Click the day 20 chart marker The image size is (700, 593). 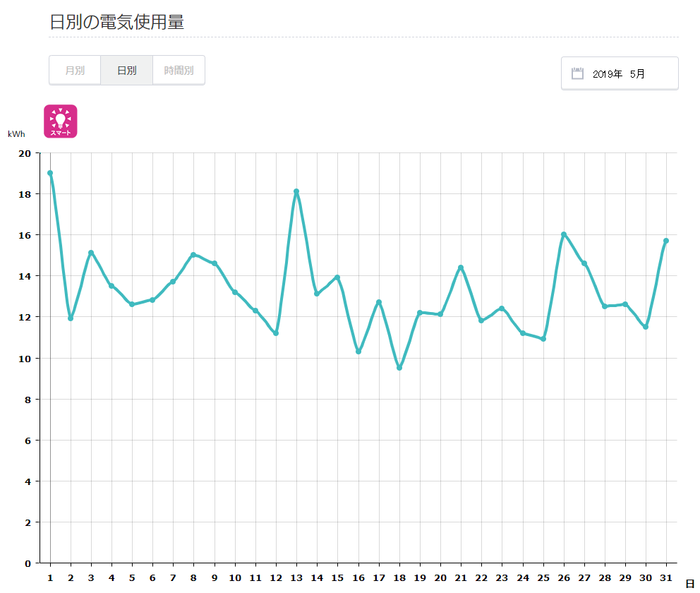click(440, 314)
